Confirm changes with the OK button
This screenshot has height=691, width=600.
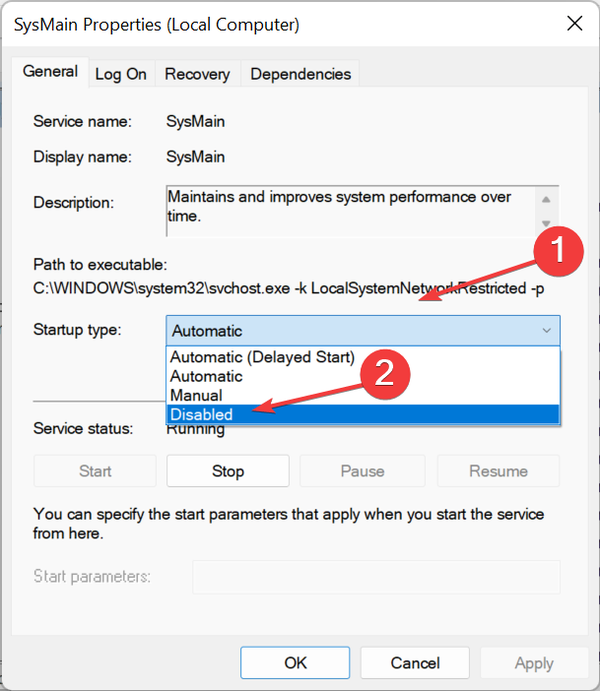pos(295,662)
